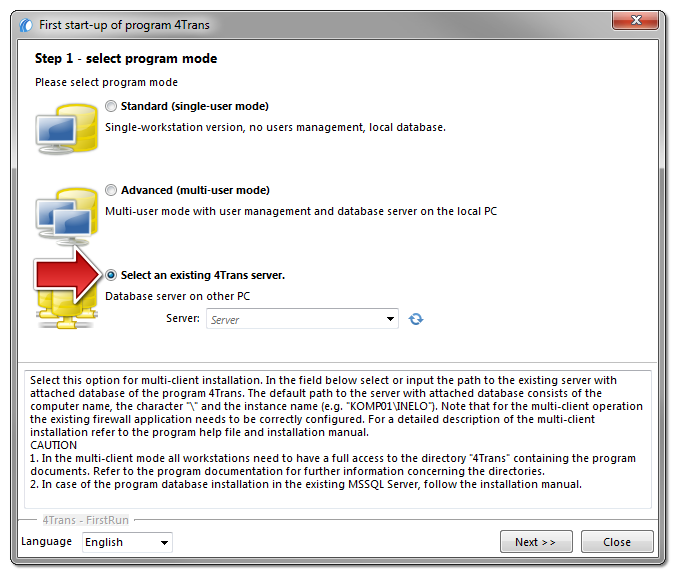
Task: Click the multi-client installation description text box
Action: point(338,439)
